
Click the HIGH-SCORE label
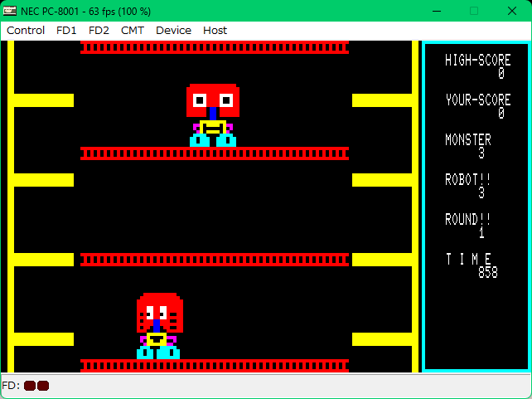pyautogui.click(x=477, y=61)
